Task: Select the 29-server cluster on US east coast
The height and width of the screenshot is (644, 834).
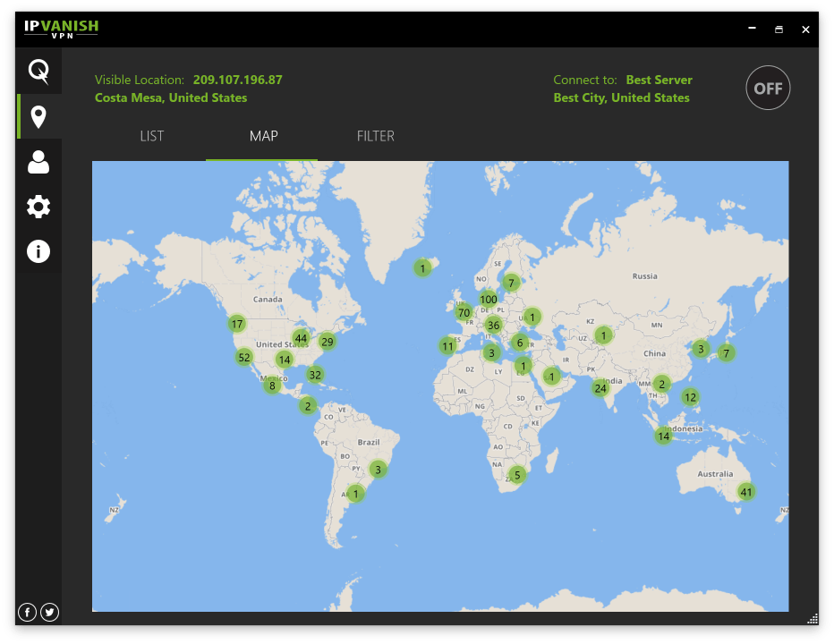Action: click(328, 342)
